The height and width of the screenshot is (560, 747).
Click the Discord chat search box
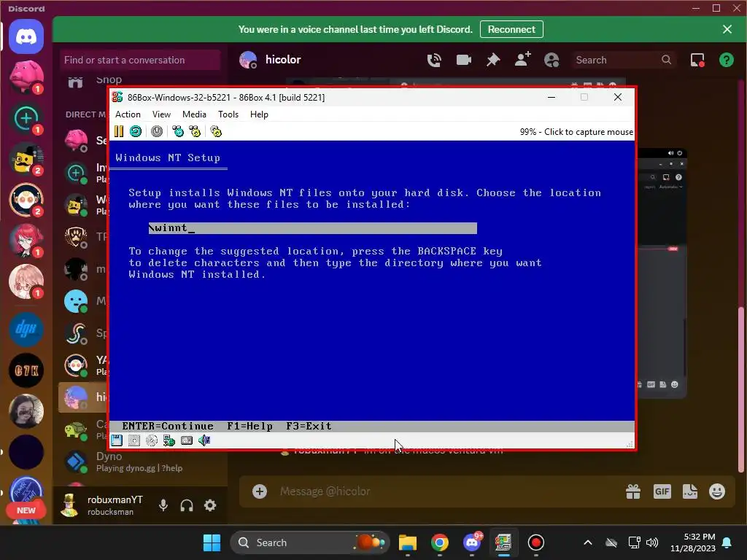pyautogui.click(x=623, y=60)
